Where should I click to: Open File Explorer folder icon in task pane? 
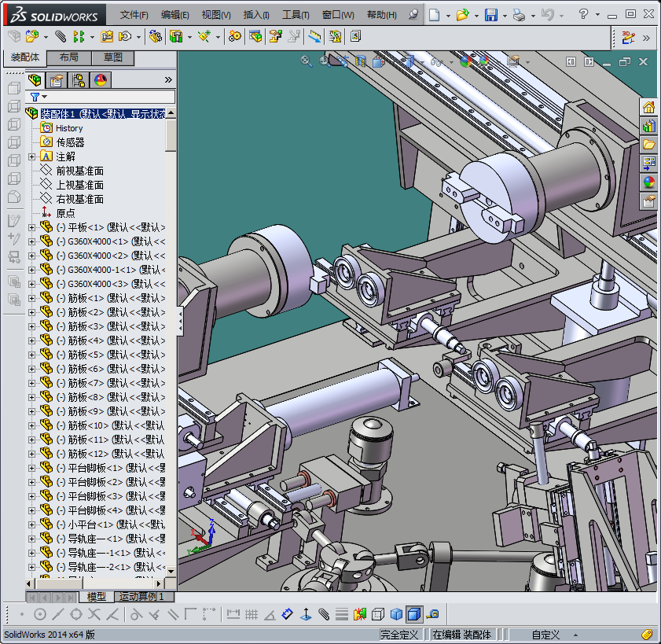click(648, 145)
